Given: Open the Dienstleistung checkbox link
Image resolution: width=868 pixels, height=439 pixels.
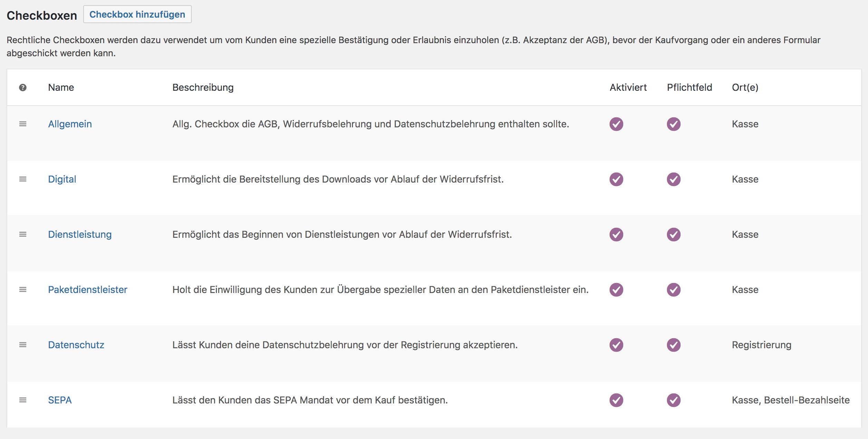Looking at the screenshot, I should (x=80, y=234).
